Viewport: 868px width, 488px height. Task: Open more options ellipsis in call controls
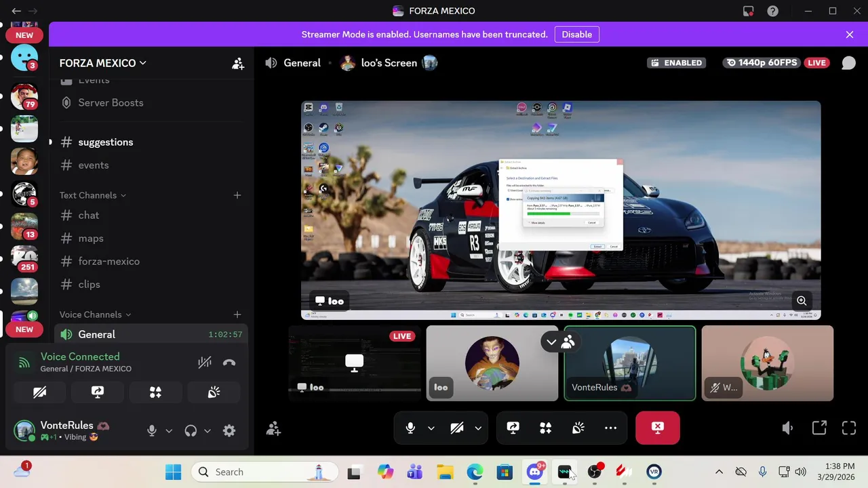610,428
